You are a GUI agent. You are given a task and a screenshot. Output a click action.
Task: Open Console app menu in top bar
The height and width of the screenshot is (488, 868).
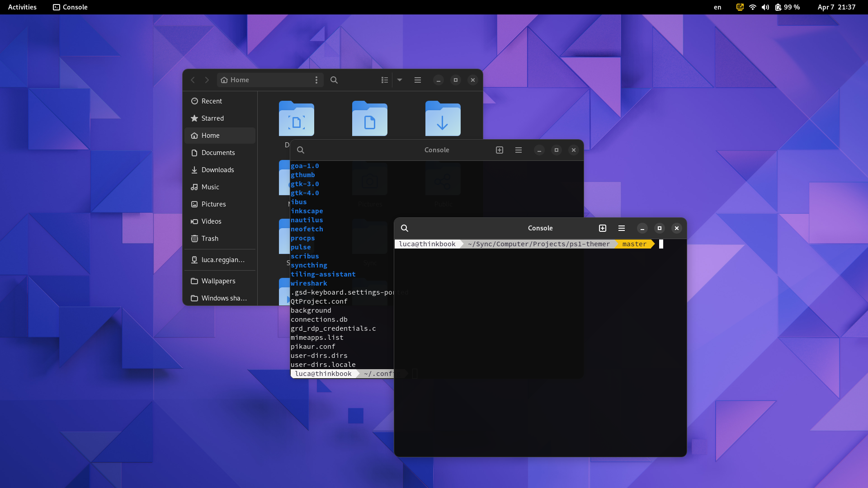coord(71,7)
